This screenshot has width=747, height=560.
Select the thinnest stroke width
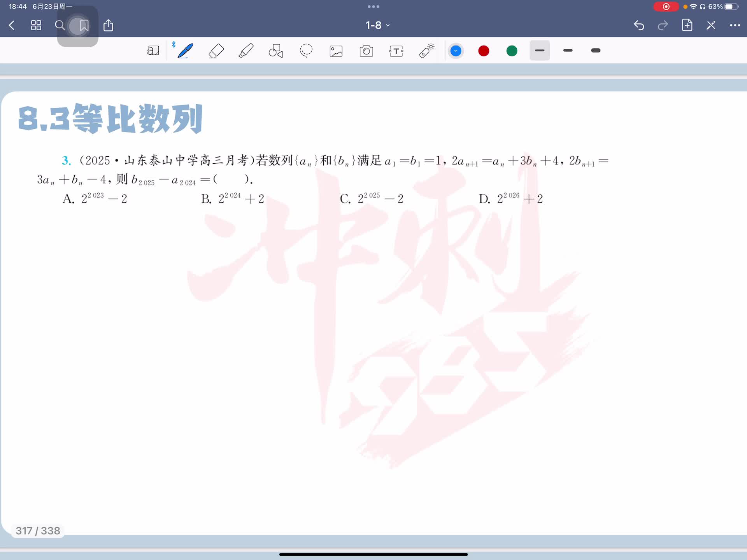point(540,51)
